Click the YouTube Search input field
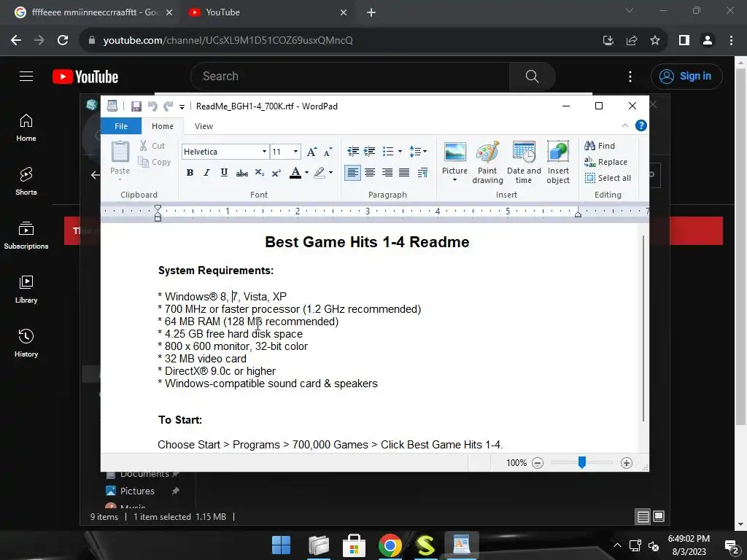Image resolution: width=747 pixels, height=560 pixels. (x=350, y=76)
